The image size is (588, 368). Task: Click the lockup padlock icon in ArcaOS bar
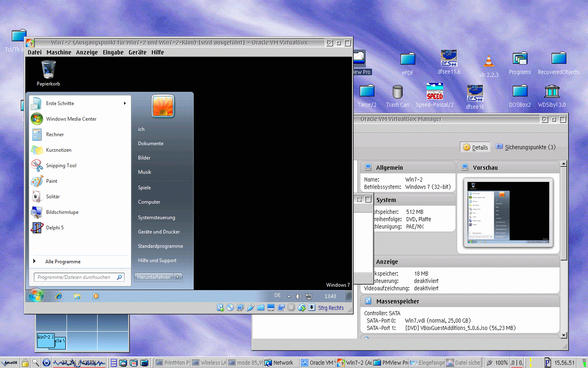pos(25,362)
